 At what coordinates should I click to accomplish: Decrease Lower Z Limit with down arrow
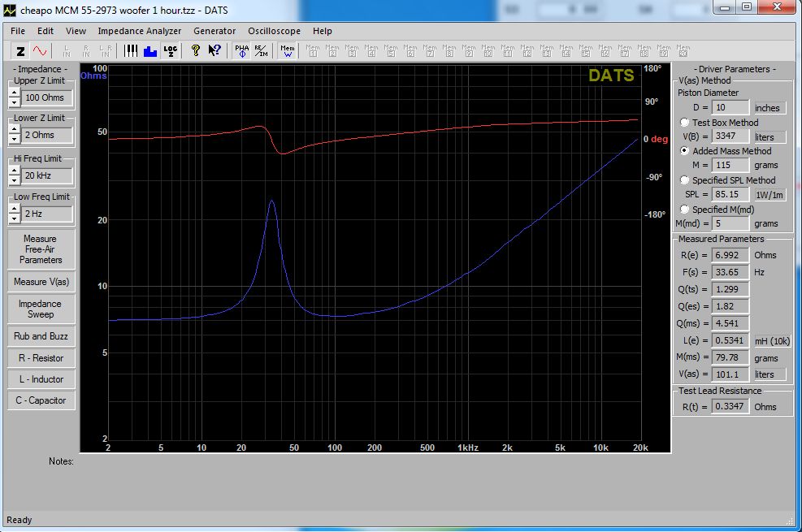tap(15, 140)
